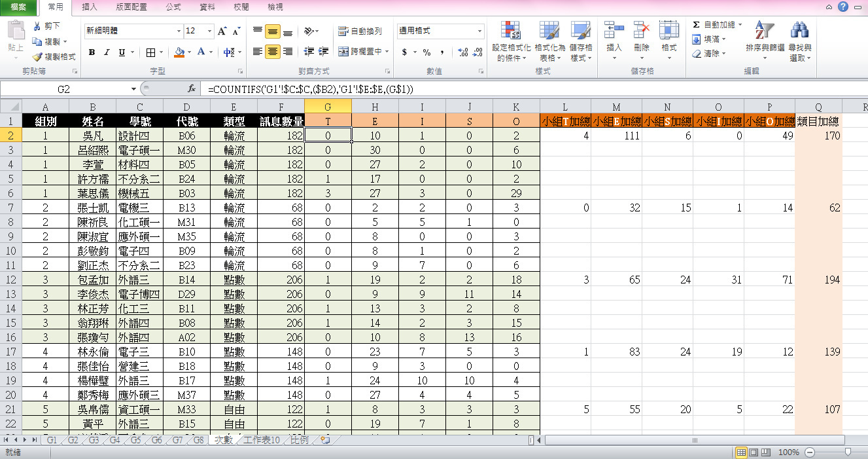This screenshot has height=459, width=868.
Task: Click the insert new worksheet tab icon
Action: point(325,441)
